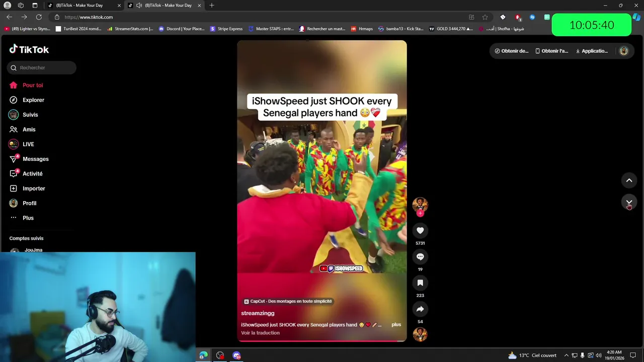Viewport: 644px width, 362px height.
Task: Bookmark this page with star icon
Action: coord(485,17)
